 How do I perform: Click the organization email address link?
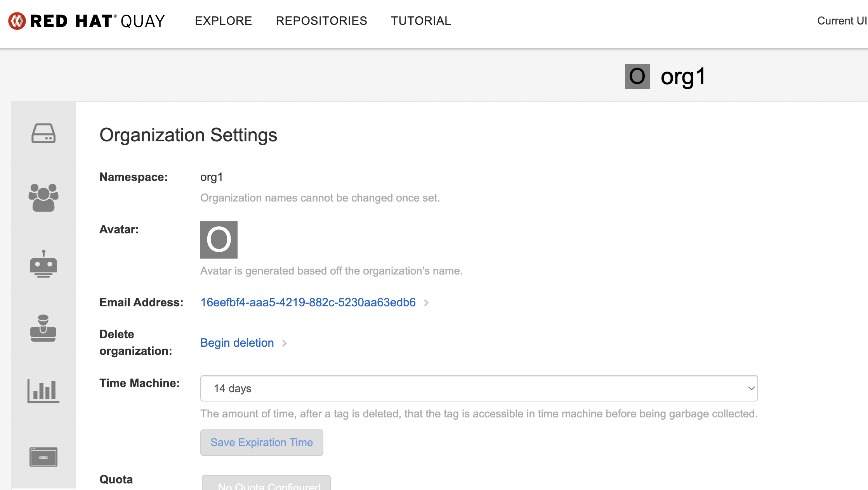pos(308,302)
